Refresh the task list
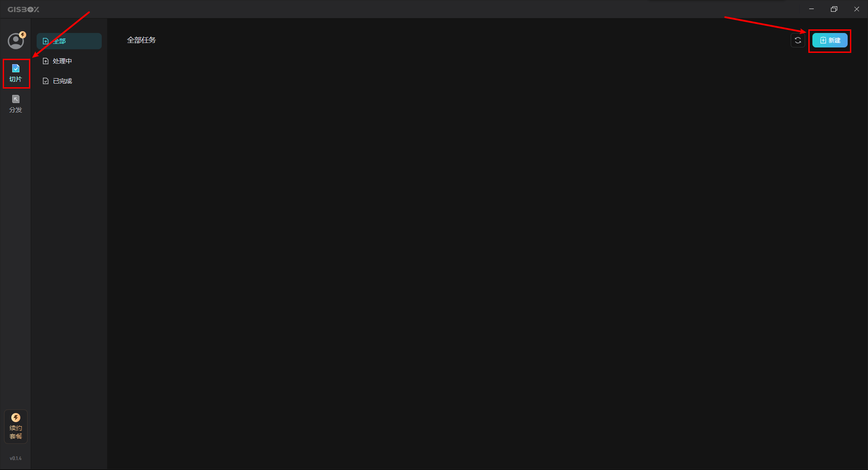This screenshot has width=868, height=470. tap(798, 40)
